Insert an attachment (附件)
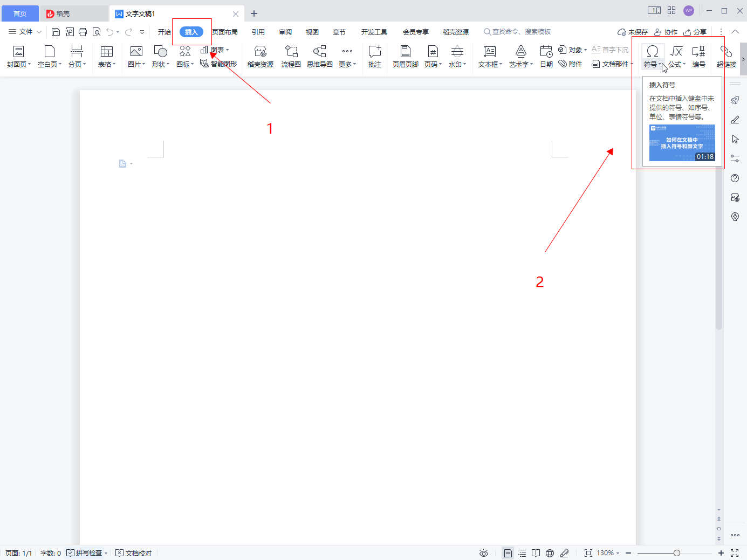Image resolution: width=747 pixels, height=560 pixels. [570, 64]
